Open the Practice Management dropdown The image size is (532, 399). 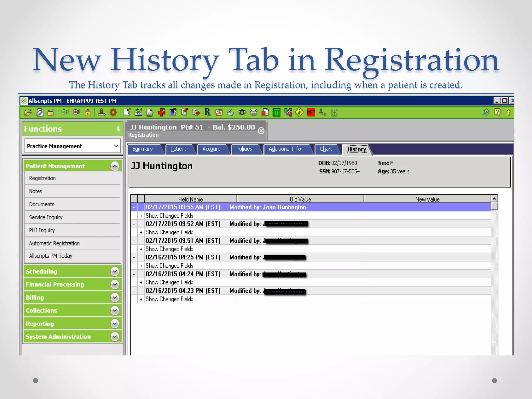pos(73,146)
